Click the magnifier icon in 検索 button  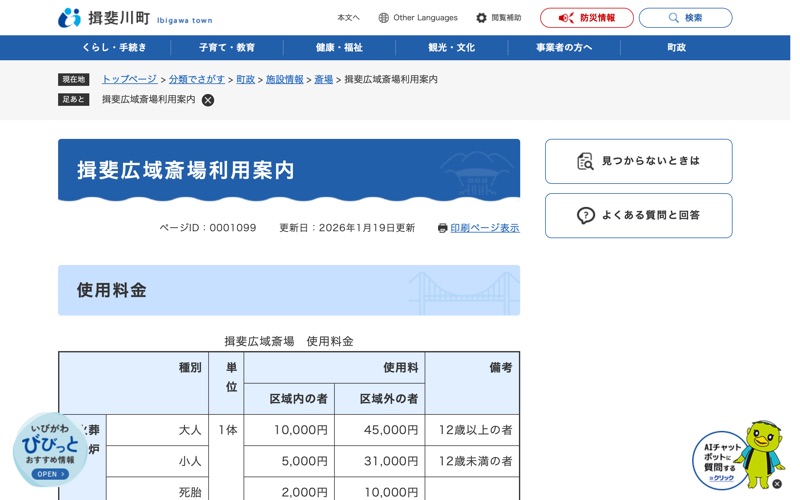(x=673, y=18)
